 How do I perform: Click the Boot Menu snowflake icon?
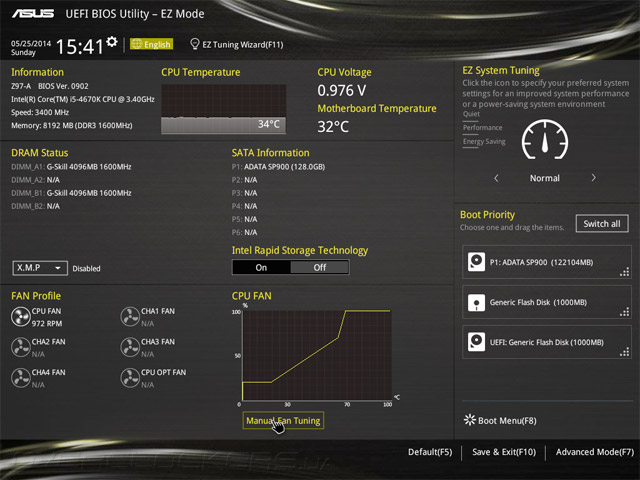tap(470, 420)
